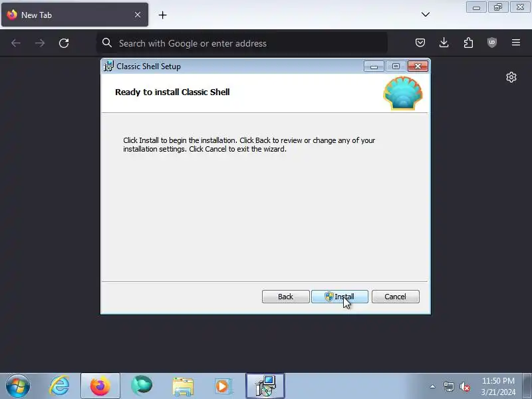
Task: Open the Firefox Extensions menu
Action: click(x=468, y=43)
